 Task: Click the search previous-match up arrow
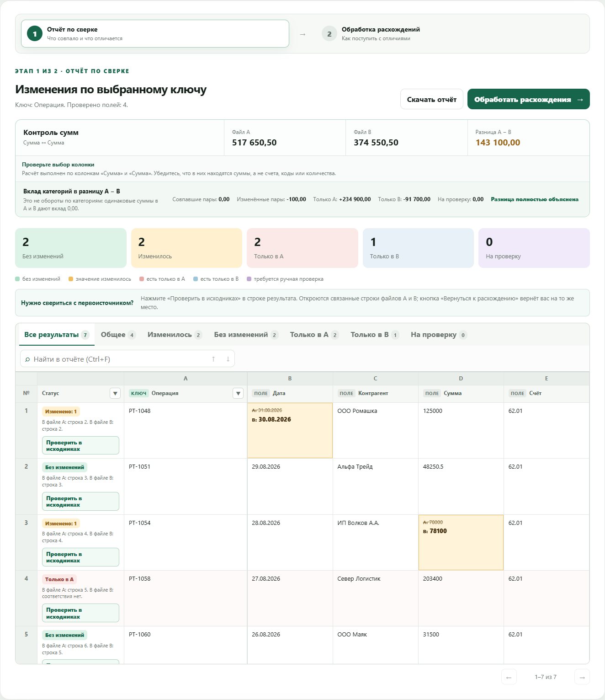click(213, 359)
